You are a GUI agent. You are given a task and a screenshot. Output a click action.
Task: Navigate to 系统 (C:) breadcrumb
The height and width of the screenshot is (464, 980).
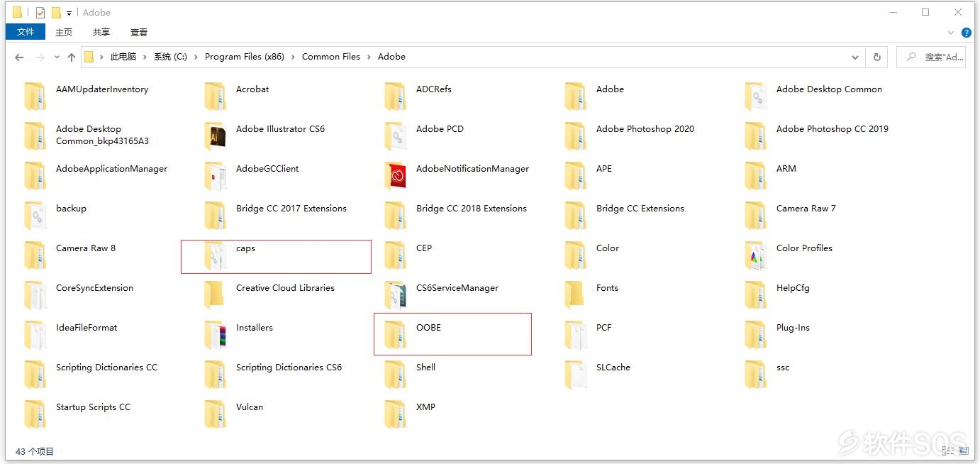click(170, 57)
